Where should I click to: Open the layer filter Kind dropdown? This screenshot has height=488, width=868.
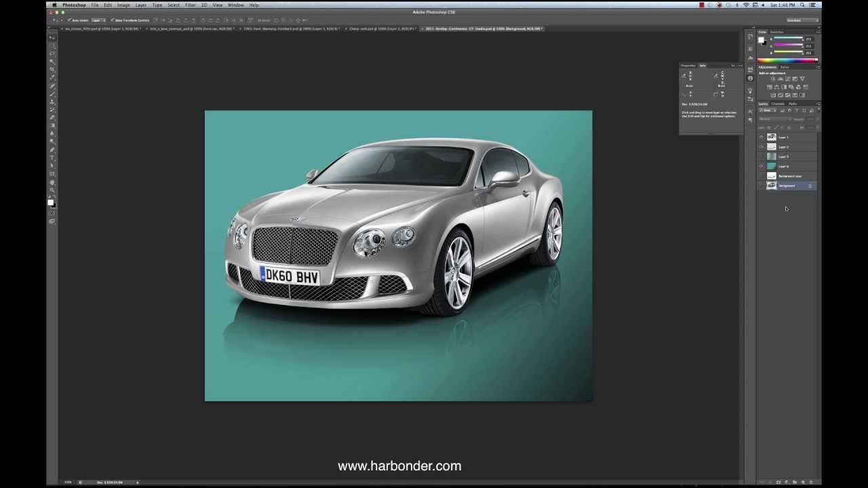click(x=768, y=110)
